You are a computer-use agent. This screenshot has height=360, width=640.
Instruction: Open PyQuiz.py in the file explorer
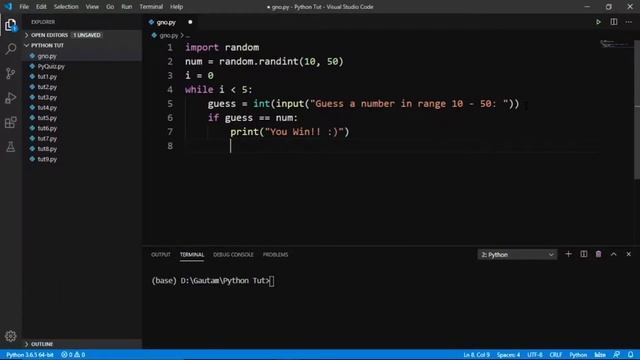pyautogui.click(x=82, y=66)
